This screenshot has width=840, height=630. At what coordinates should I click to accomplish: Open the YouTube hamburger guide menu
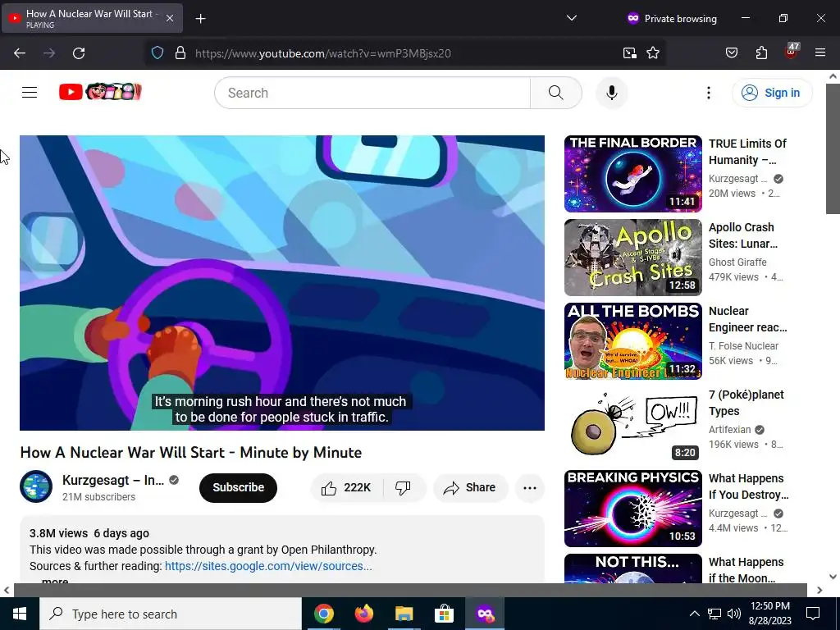coord(30,93)
